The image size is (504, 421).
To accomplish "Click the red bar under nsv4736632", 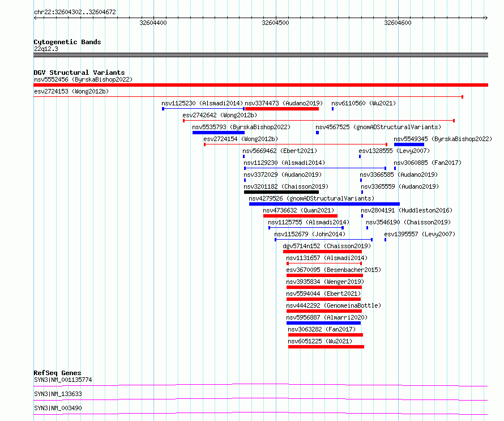I will tap(300, 216).
